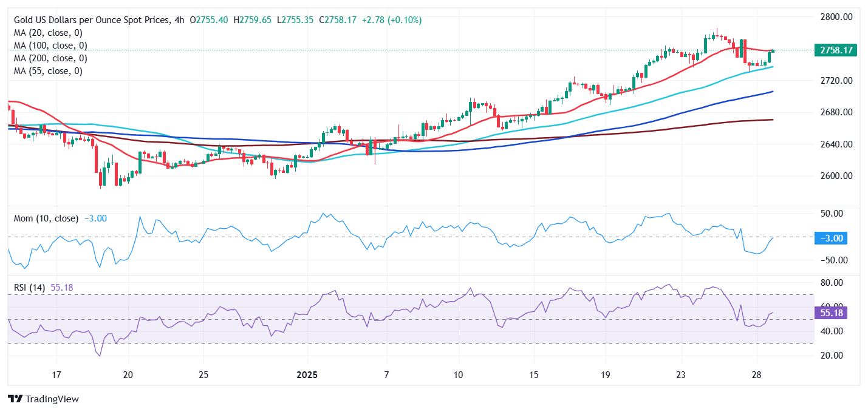Click the green 2758.17 current price tag
The height and width of the screenshot is (412, 868).
coord(835,50)
